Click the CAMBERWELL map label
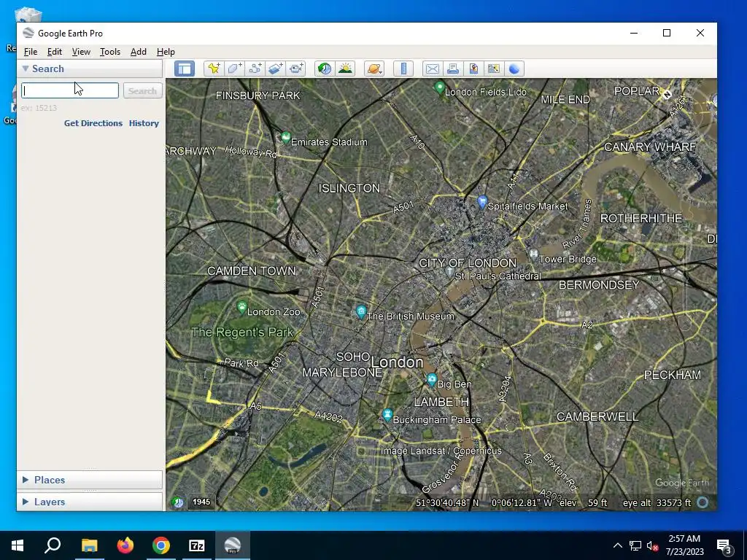Image resolution: width=747 pixels, height=560 pixels. (597, 416)
